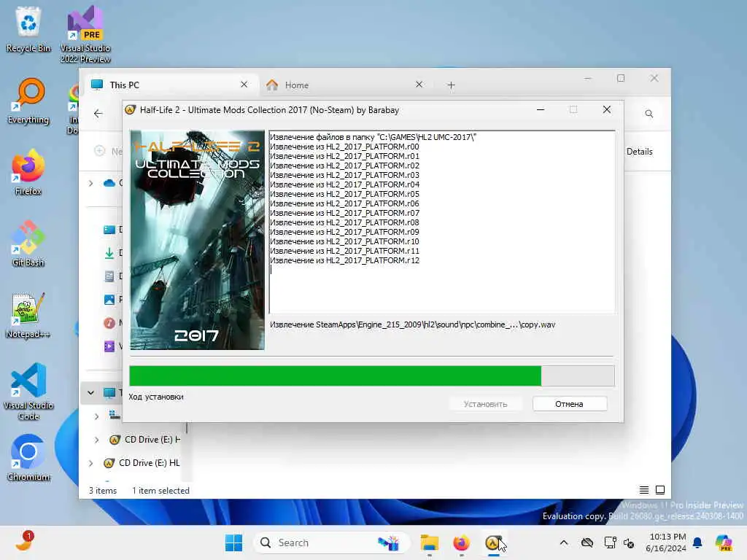
Task: Launch the Chromium desktop shortcut
Action: pos(28,458)
